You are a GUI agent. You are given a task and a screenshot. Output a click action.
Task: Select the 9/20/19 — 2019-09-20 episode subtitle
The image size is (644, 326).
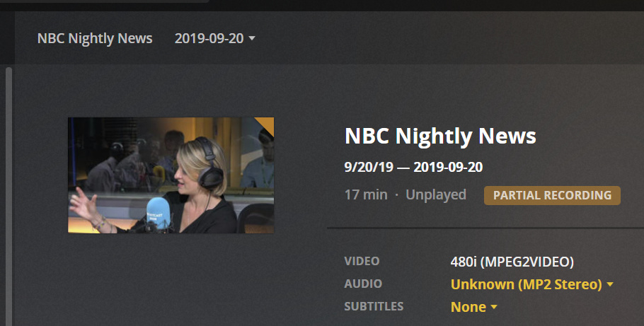pyautogui.click(x=413, y=167)
